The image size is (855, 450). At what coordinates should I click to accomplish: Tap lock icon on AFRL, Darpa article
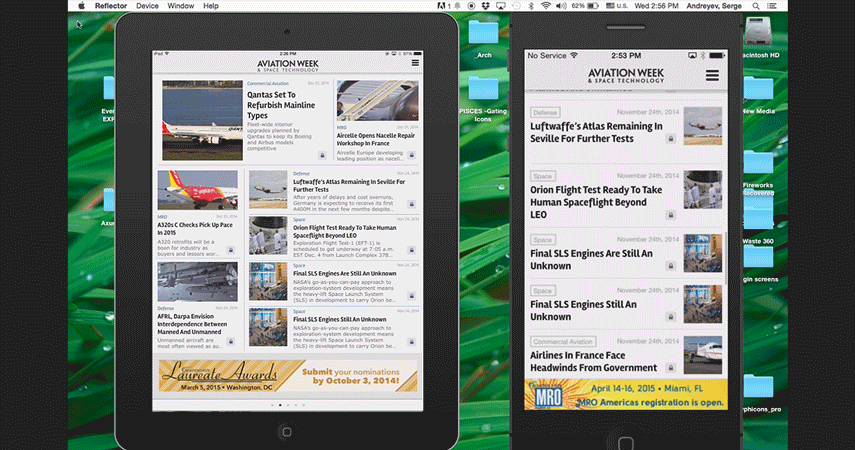pos(231,342)
